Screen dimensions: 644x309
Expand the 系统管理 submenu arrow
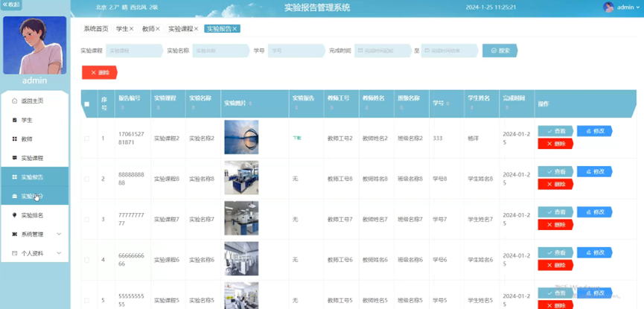59,234
